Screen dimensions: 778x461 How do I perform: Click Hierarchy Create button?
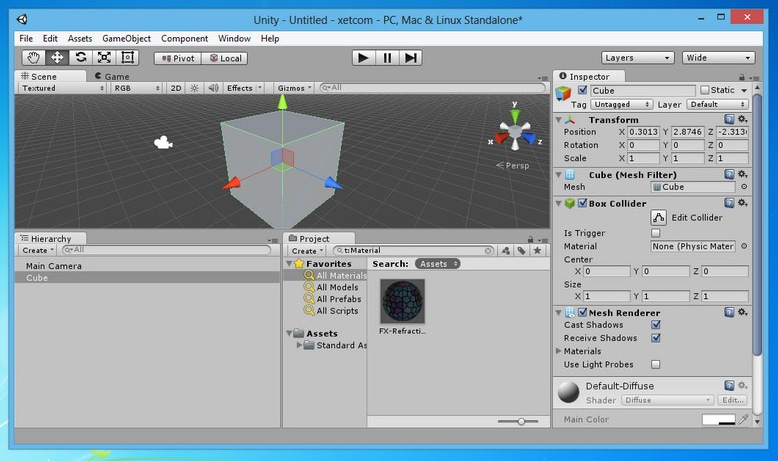tap(38, 250)
